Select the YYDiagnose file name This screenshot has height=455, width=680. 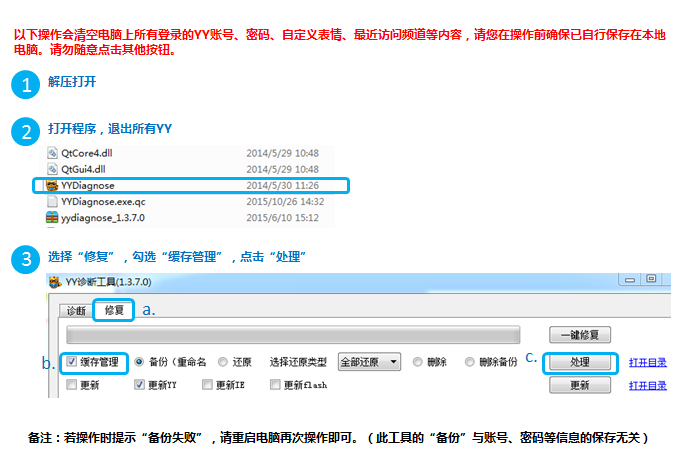tap(88, 186)
